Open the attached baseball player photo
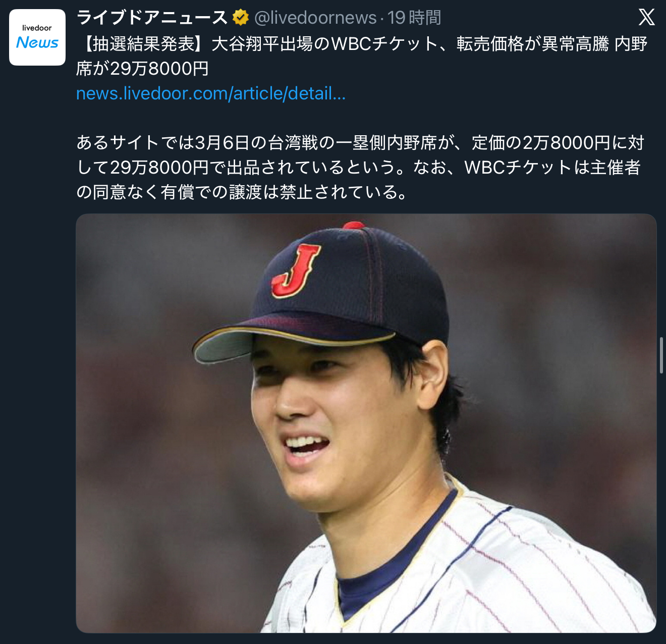Image resolution: width=666 pixels, height=644 pixels. coord(366,423)
